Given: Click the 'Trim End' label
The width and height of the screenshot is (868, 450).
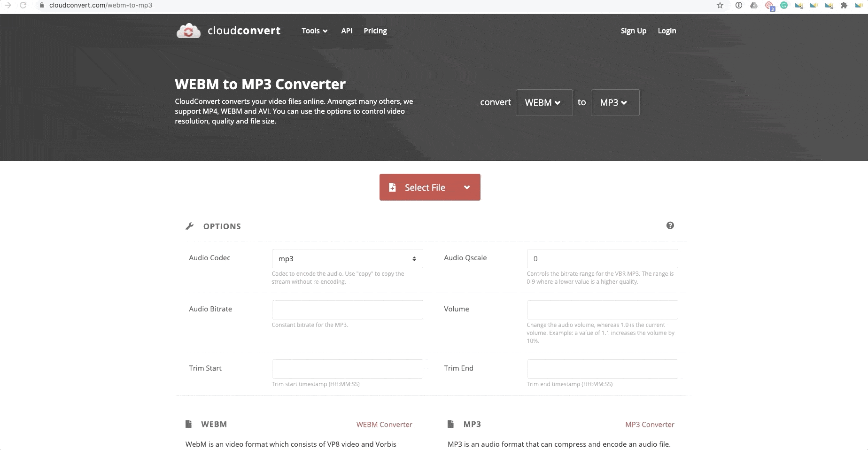Looking at the screenshot, I should 458,368.
